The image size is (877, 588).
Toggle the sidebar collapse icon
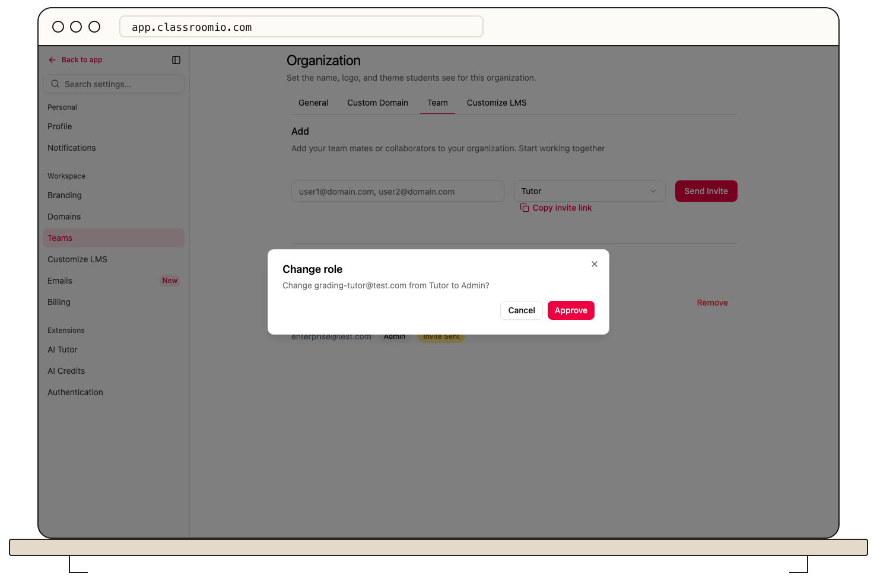tap(176, 60)
